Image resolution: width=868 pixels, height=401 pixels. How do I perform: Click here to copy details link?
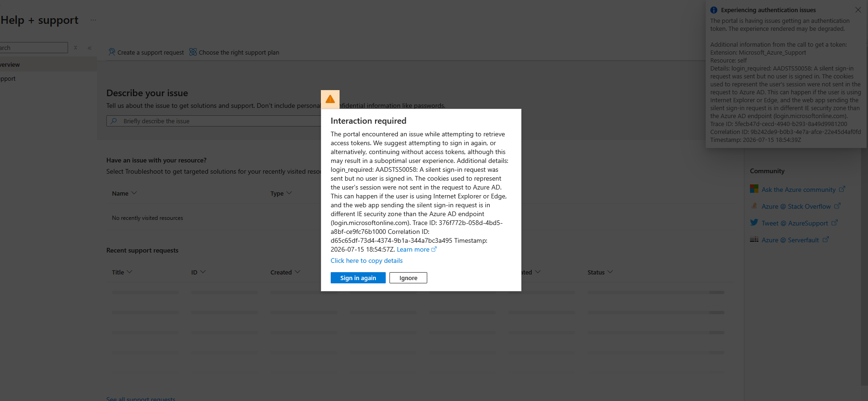point(367,260)
